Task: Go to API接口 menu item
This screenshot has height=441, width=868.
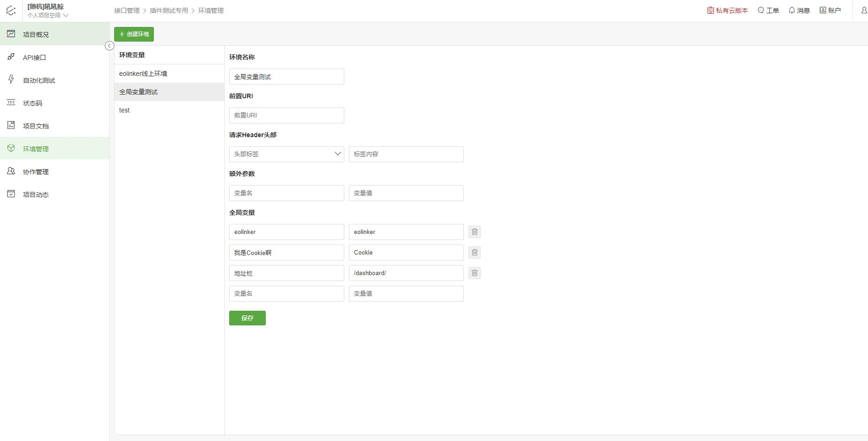Action: tap(55, 57)
